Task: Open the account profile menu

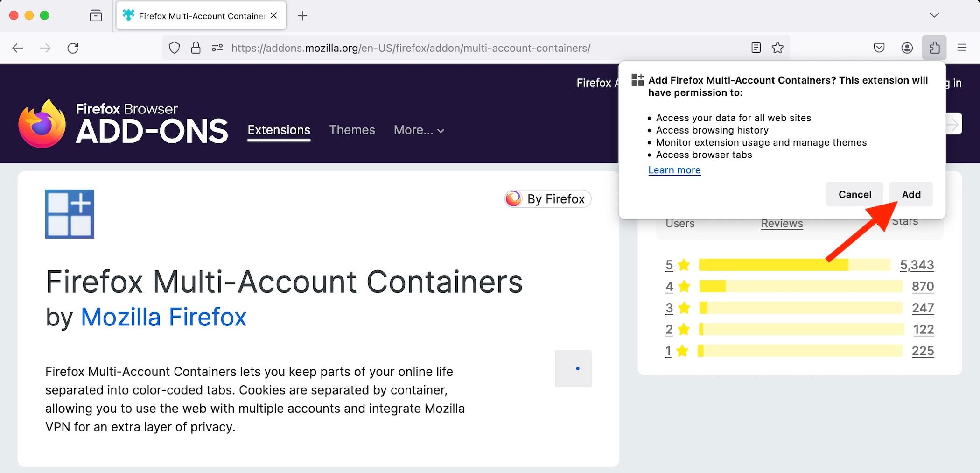Action: 906,48
